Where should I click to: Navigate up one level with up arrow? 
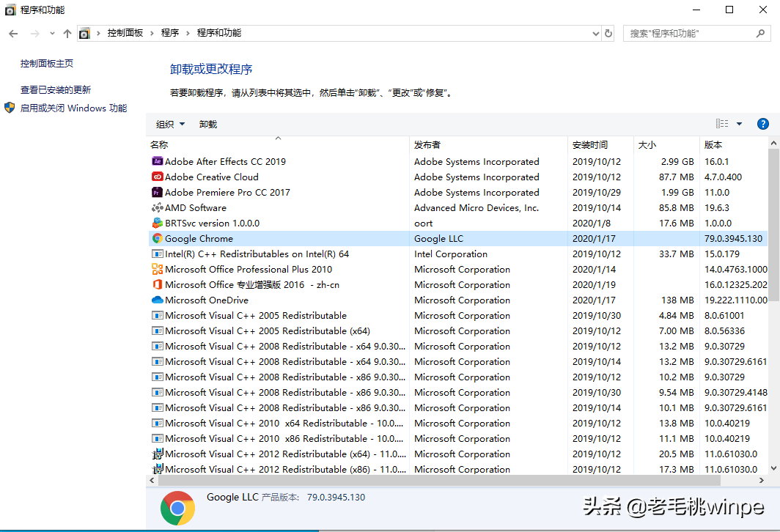pyautogui.click(x=67, y=33)
